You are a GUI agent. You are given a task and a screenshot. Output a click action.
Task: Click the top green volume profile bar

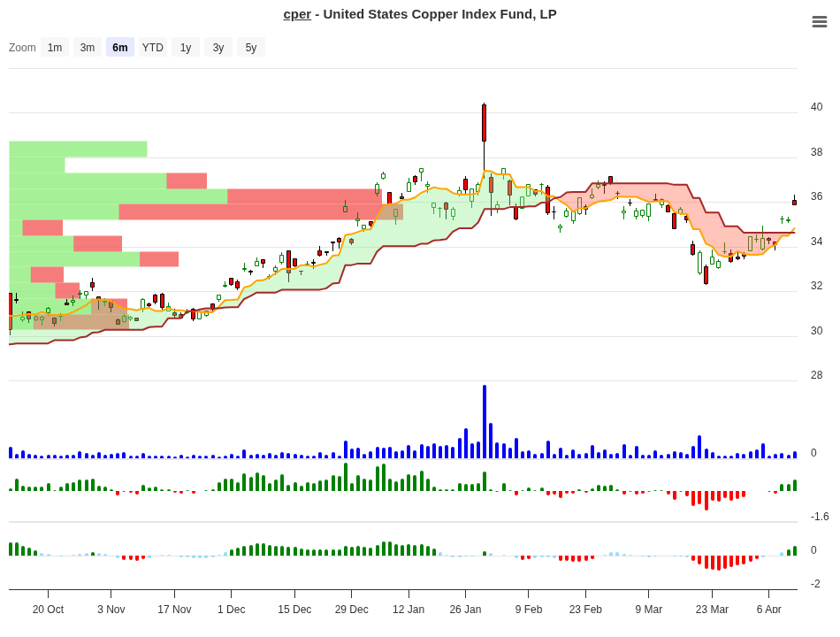click(x=78, y=149)
